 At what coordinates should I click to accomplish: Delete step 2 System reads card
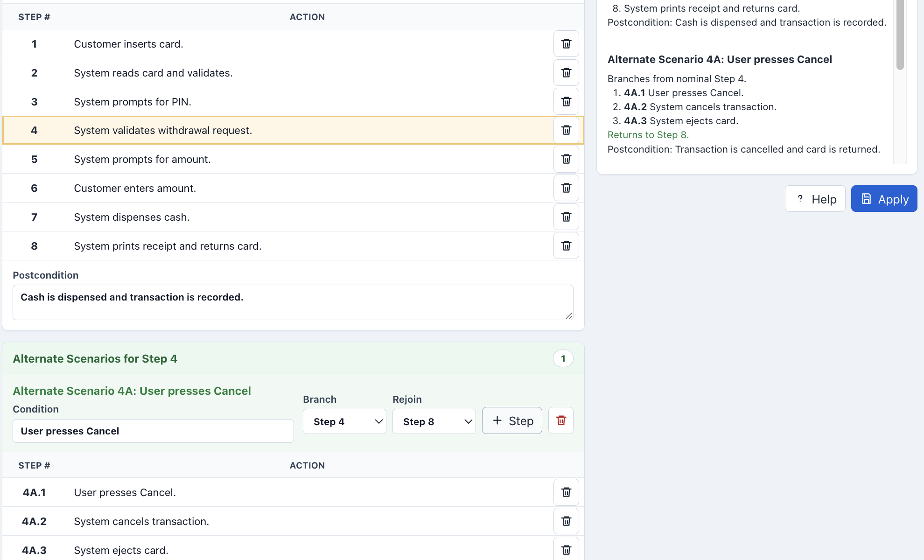tap(566, 73)
